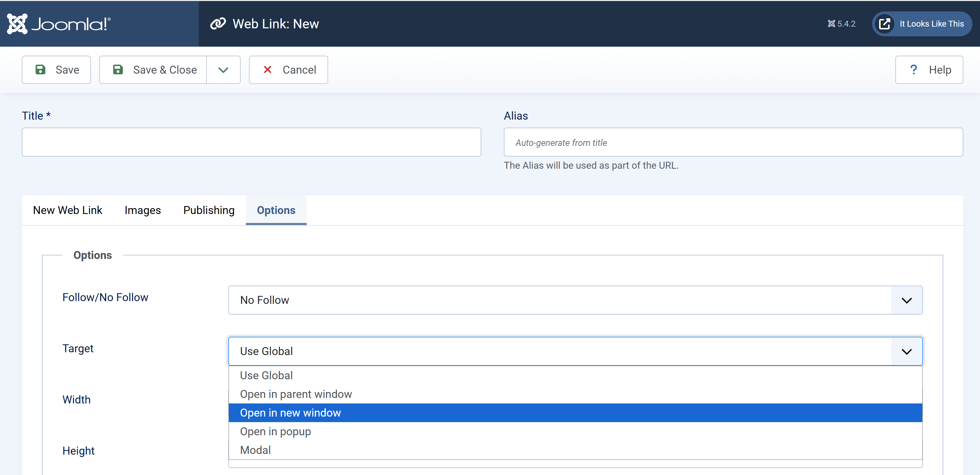
Task: Click into the Title input field
Action: (x=251, y=142)
